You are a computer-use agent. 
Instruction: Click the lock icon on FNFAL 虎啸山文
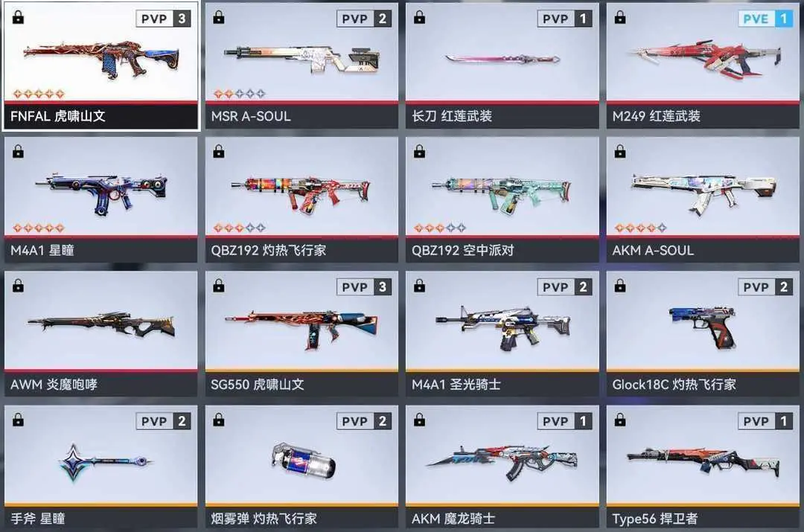(18, 17)
